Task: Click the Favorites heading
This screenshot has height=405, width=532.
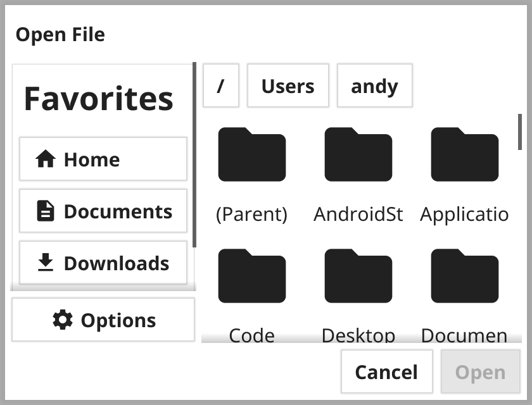Action: point(99,99)
